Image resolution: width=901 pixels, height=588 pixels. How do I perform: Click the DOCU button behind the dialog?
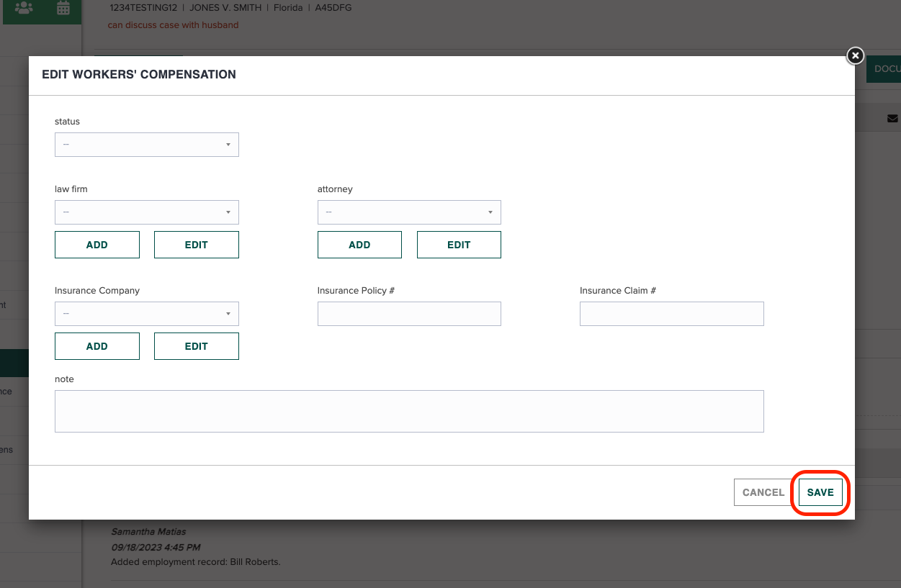point(884,69)
